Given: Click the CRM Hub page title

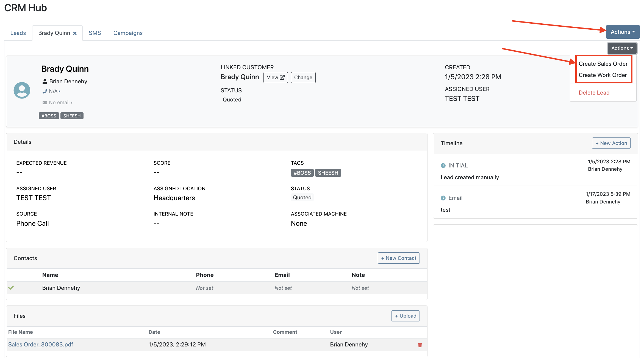Looking at the screenshot, I should pos(26,8).
